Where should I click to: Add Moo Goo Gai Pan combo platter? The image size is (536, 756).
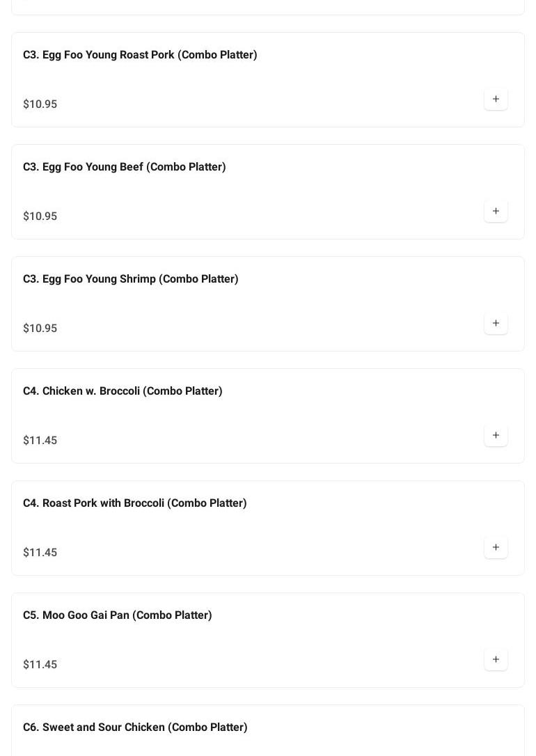[496, 659]
